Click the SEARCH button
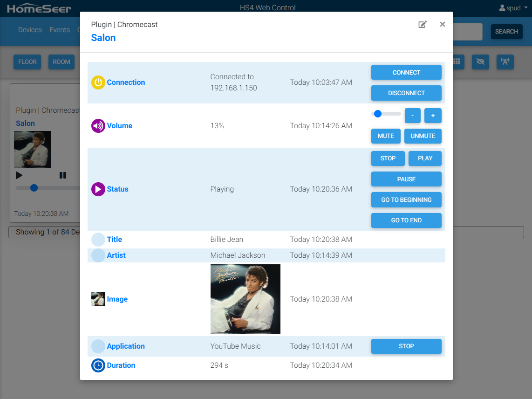Image resolution: width=532 pixels, height=399 pixels. [x=506, y=31]
